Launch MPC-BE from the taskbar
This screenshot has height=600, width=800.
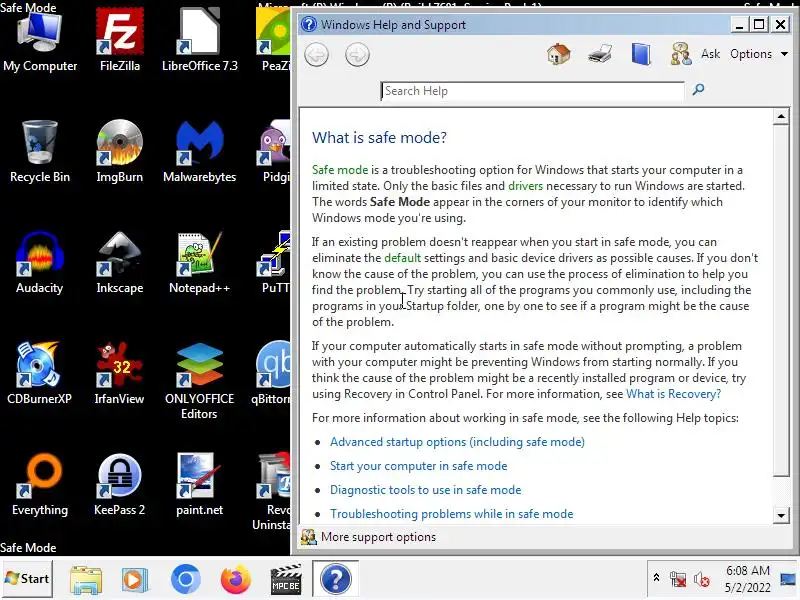[x=286, y=580]
